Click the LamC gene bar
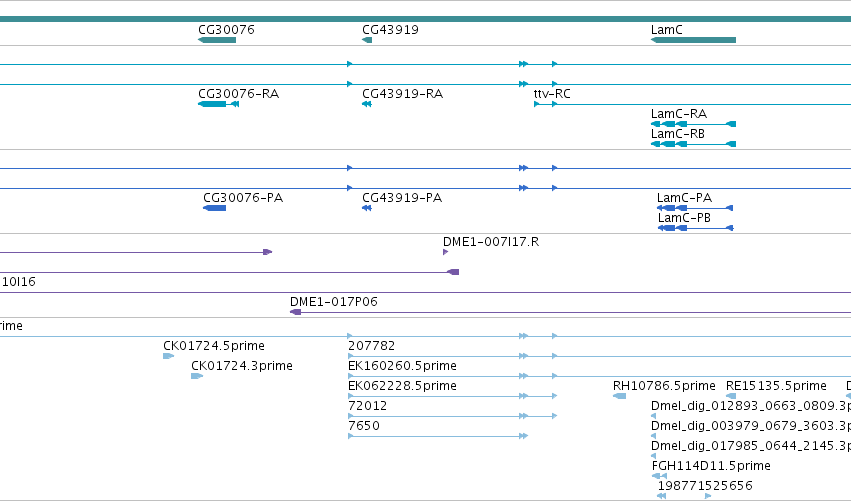 pyautogui.click(x=694, y=40)
